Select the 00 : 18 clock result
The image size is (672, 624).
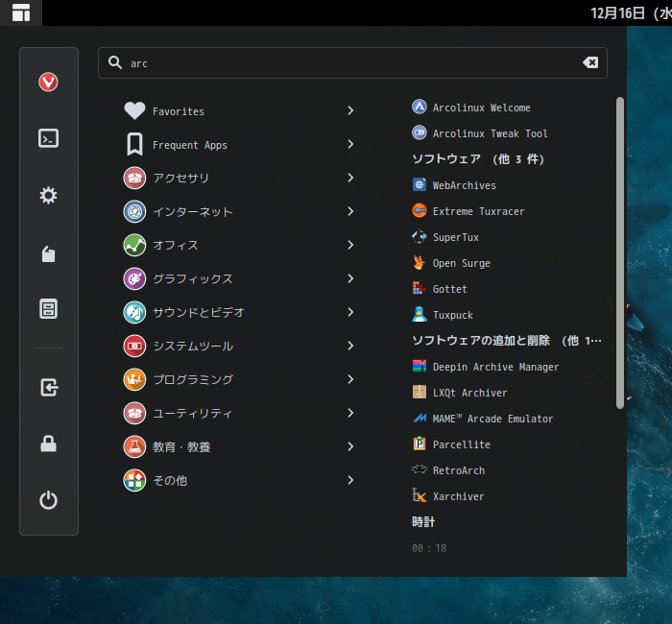(x=429, y=548)
